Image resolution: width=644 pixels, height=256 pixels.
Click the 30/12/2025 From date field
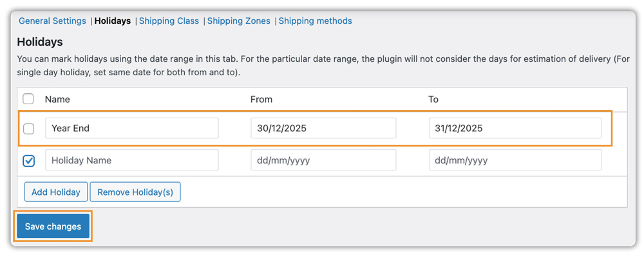coord(324,129)
